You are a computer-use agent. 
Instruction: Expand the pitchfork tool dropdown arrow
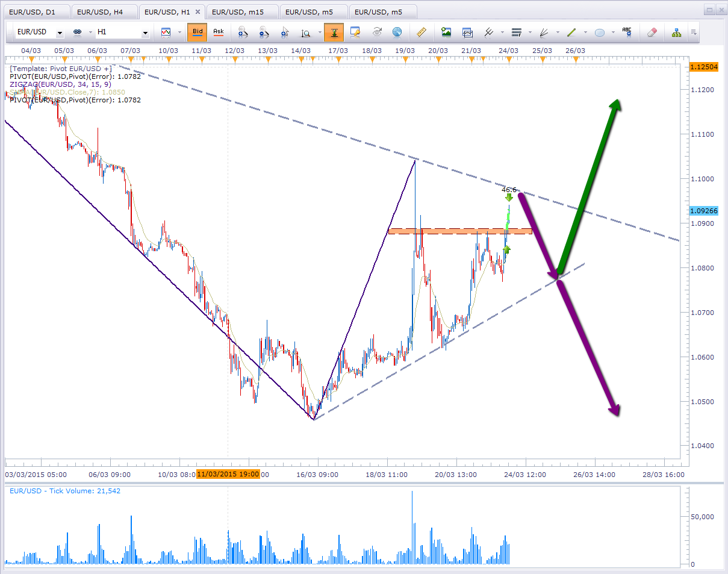[502, 33]
